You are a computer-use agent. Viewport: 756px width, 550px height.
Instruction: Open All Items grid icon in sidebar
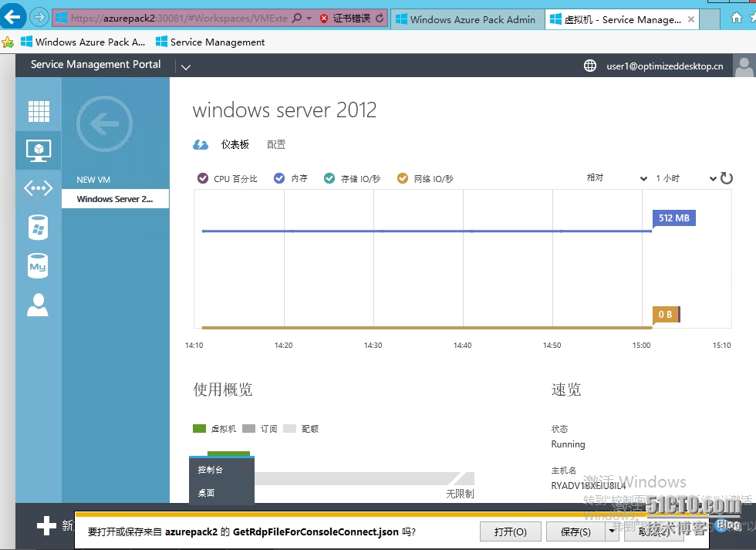39,111
